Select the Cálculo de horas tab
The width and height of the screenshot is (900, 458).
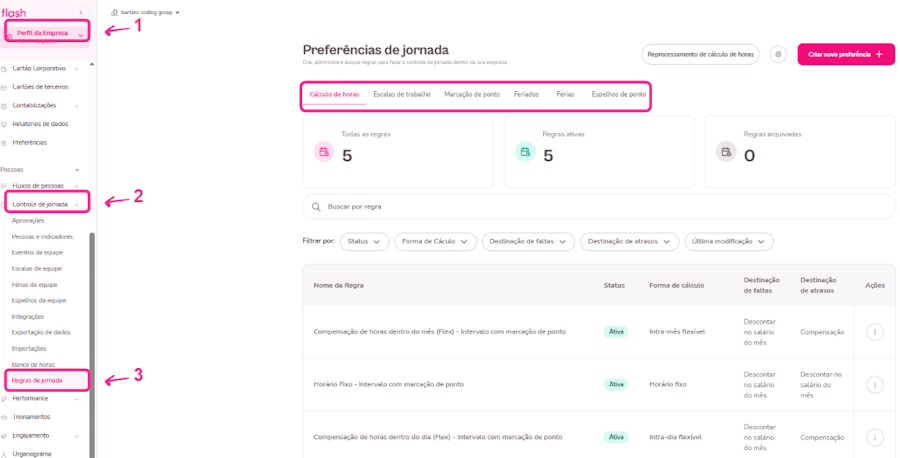[x=334, y=94]
